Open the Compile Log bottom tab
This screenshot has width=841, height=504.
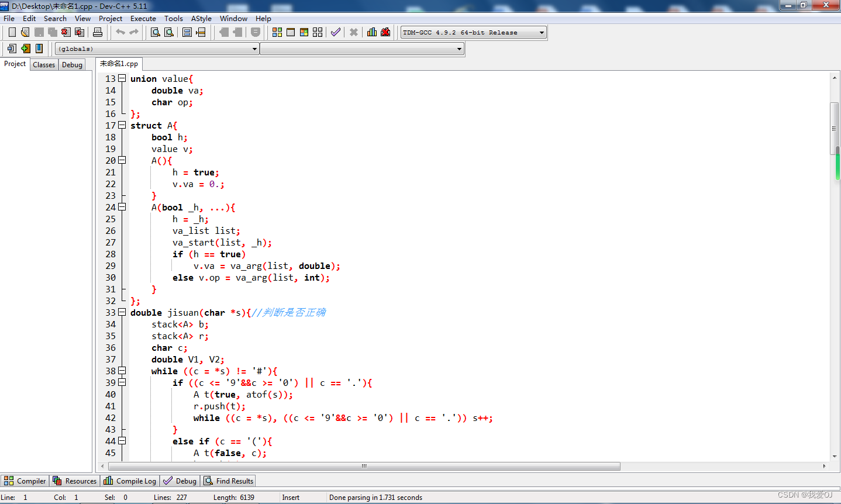[x=130, y=481]
